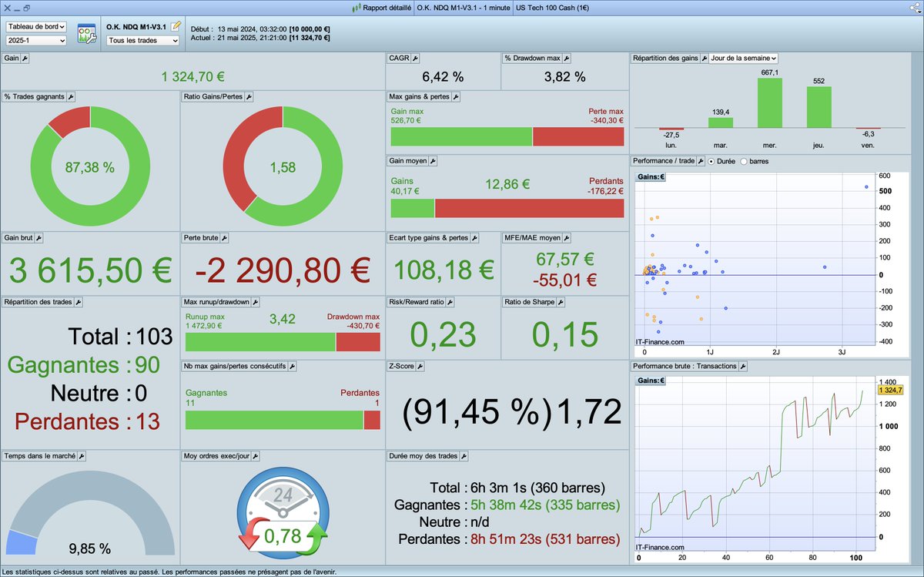Click the Gains: € label on the equity chart

[650, 381]
